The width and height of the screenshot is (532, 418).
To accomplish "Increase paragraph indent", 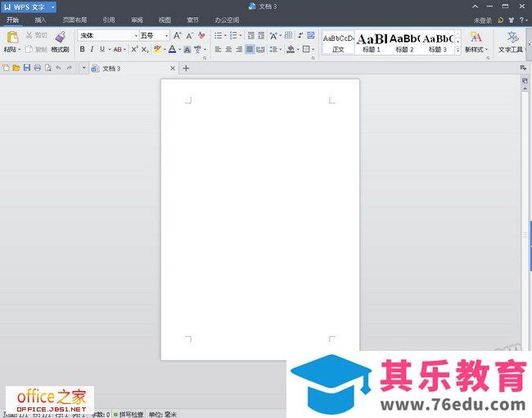I will point(261,35).
